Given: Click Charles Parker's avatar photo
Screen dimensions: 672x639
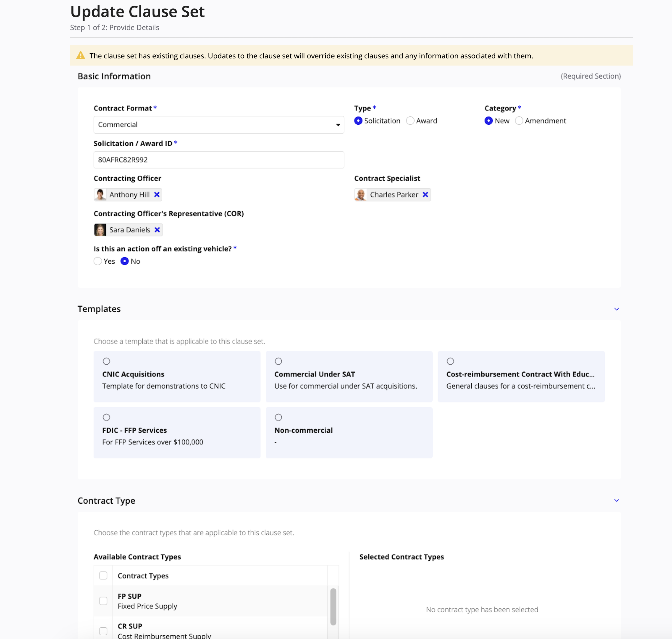Looking at the screenshot, I should pos(361,195).
